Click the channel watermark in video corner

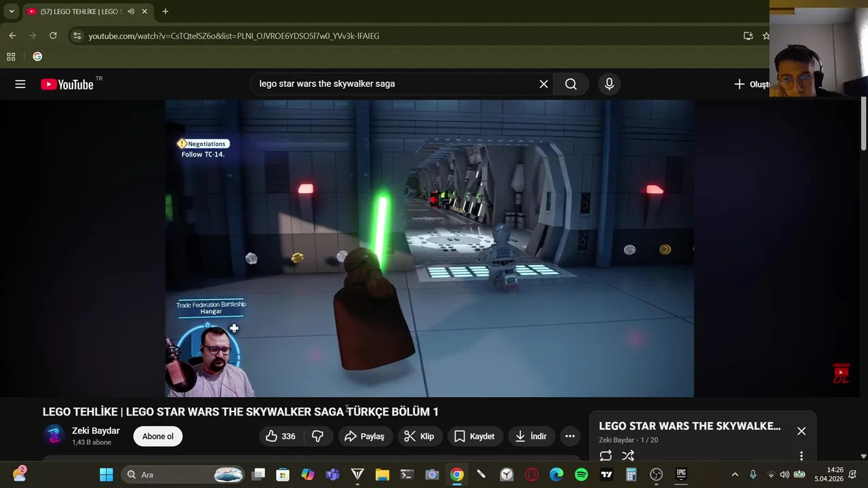841,373
